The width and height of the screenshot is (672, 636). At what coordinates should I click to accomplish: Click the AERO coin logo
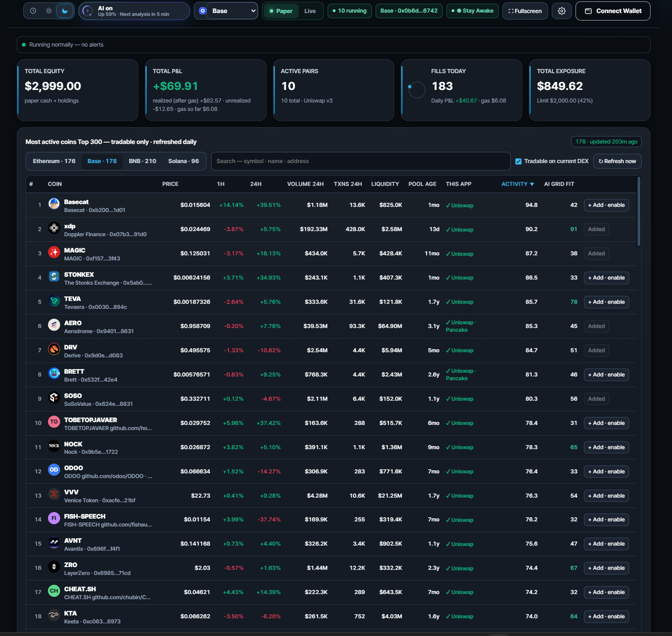tap(54, 325)
